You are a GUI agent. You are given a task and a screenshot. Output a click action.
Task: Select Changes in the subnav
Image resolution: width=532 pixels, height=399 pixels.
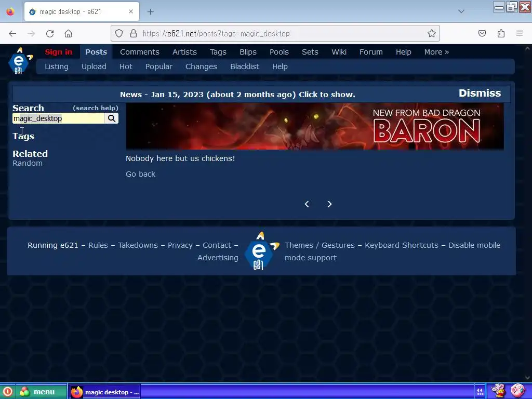[201, 66]
